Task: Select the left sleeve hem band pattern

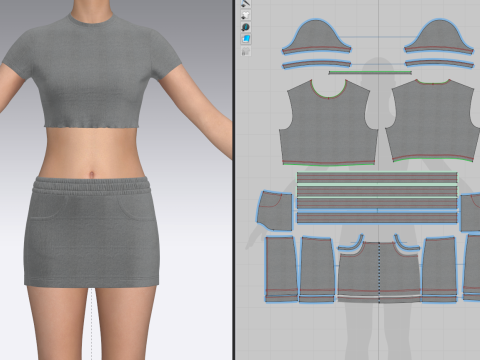Action: 316,64
